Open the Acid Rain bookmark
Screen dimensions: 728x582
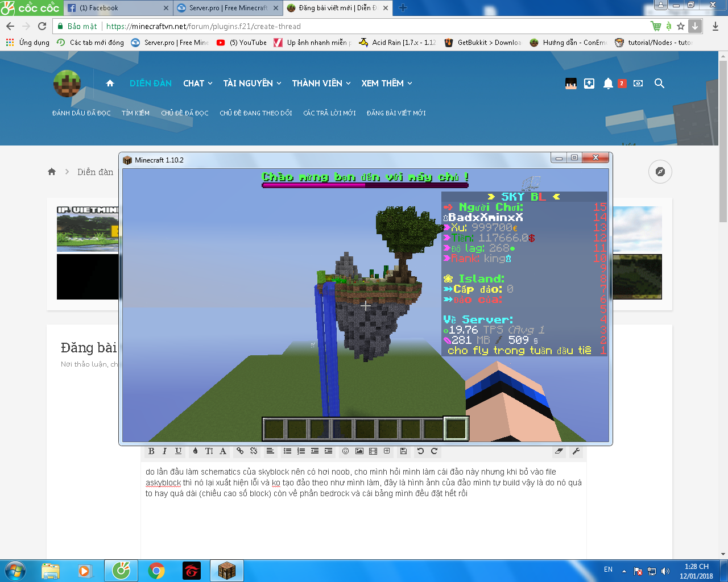click(397, 43)
